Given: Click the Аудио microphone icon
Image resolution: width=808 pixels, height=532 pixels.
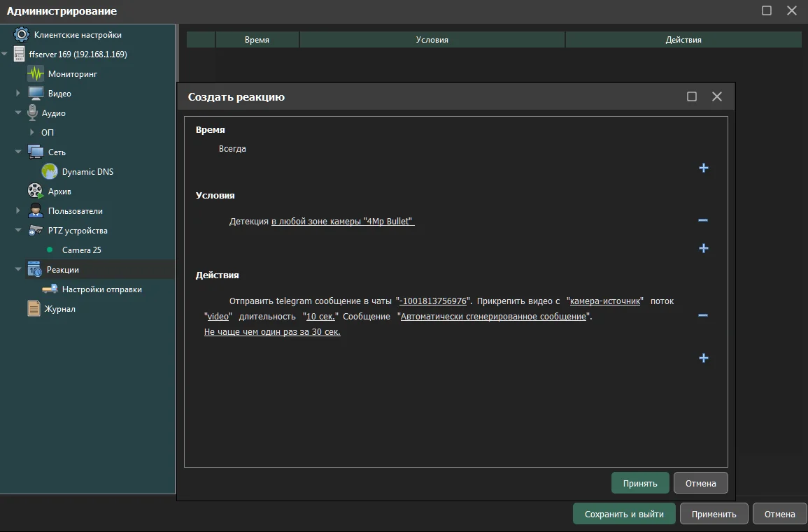Looking at the screenshot, I should click(32, 113).
